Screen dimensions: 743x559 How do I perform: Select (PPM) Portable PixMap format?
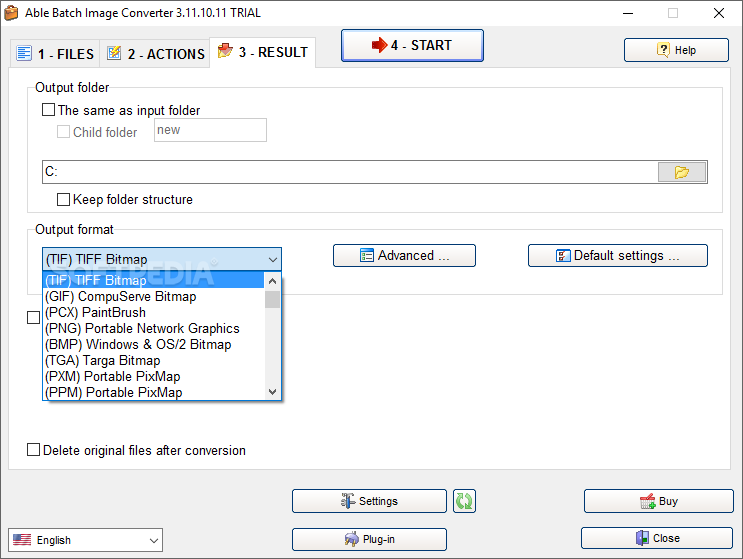click(154, 392)
